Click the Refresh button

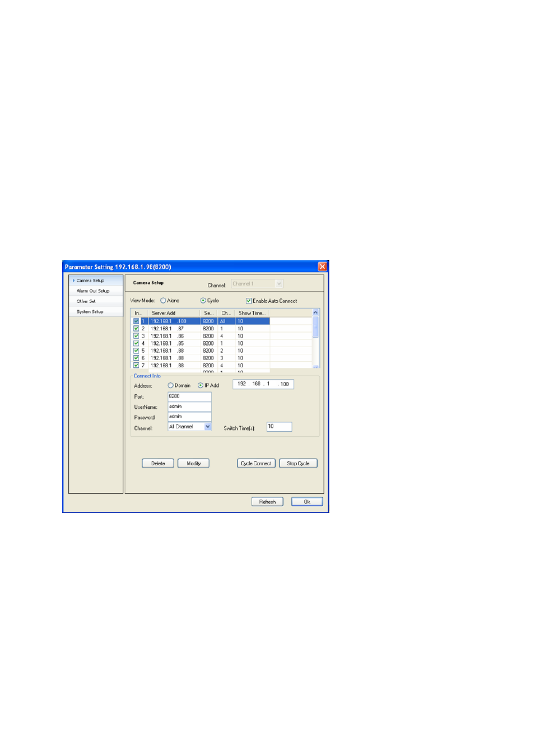tap(267, 502)
